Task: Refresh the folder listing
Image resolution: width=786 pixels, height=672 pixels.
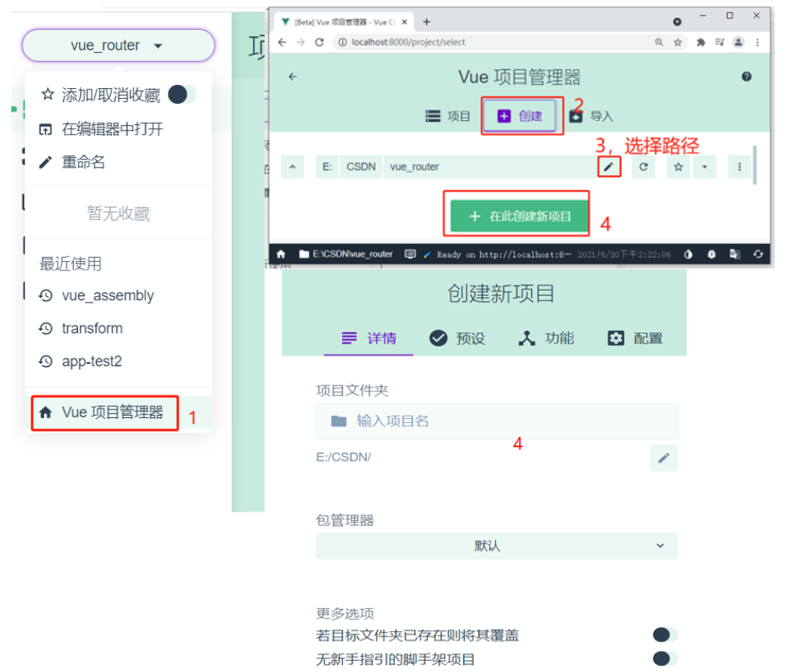Action: click(x=644, y=167)
